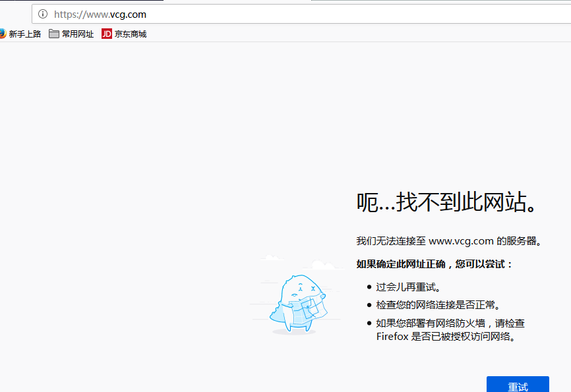Screen dimensions: 571x392
Task: Select the URL www.vcg.com in address bar
Action: point(99,14)
